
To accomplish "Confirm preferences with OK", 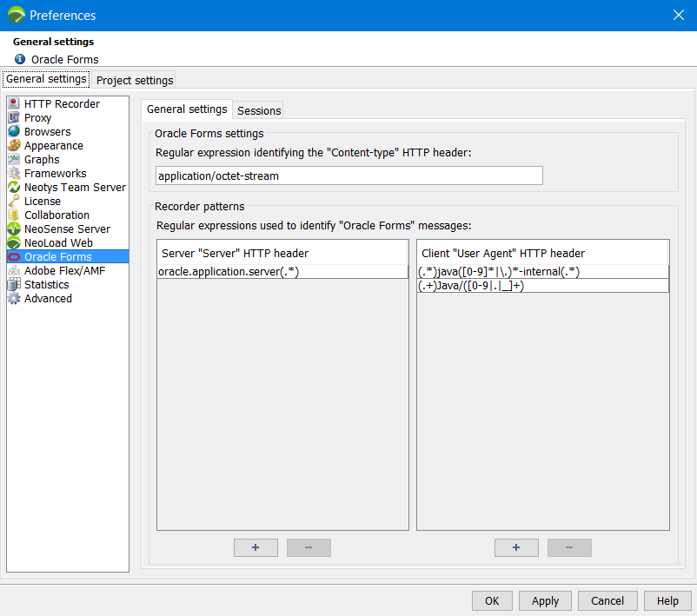I will point(492,601).
